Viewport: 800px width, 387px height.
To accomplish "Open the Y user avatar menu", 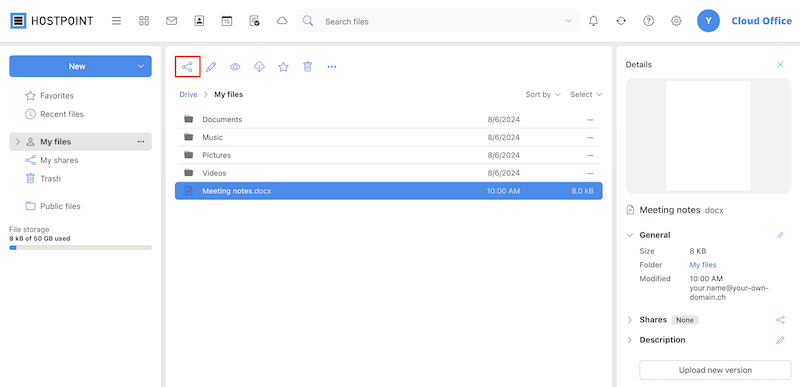I will pyautogui.click(x=708, y=21).
